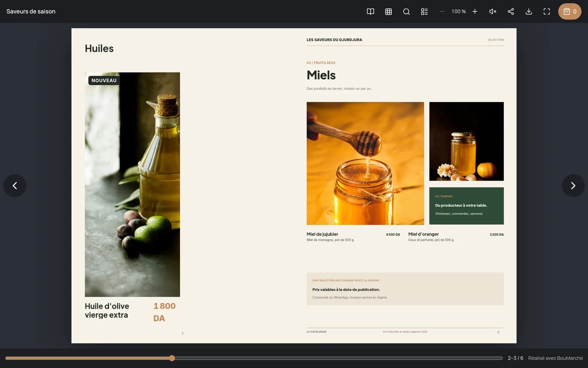
Task: Click the Miels section heading
Action: coord(321,75)
